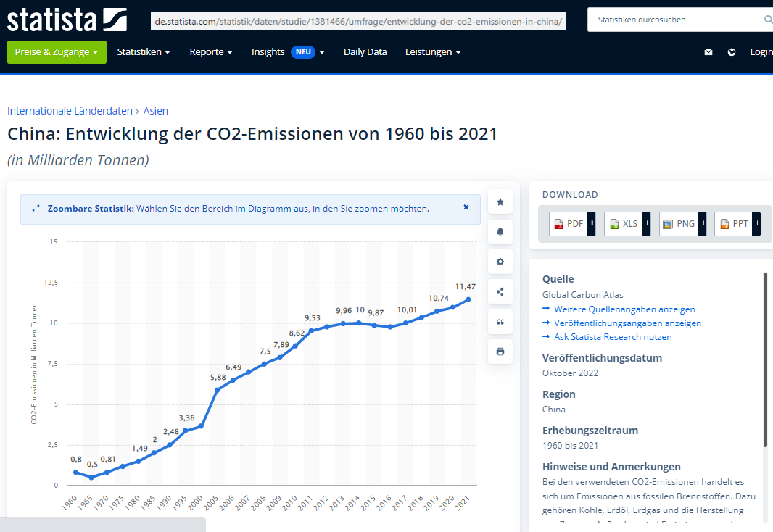
Task: Open the mail envelope icon in header
Action: [x=708, y=52]
